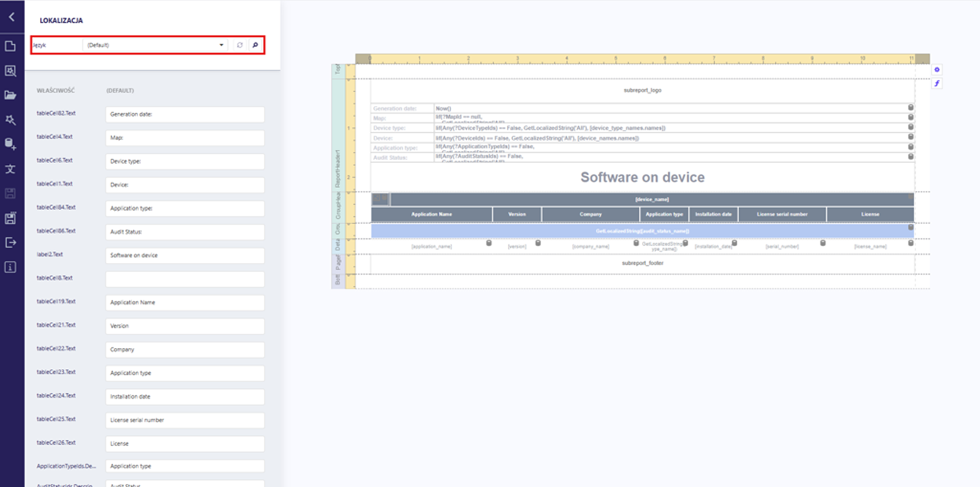Open the info icon in sidebar
The height and width of the screenshot is (487, 980).
point(10,267)
